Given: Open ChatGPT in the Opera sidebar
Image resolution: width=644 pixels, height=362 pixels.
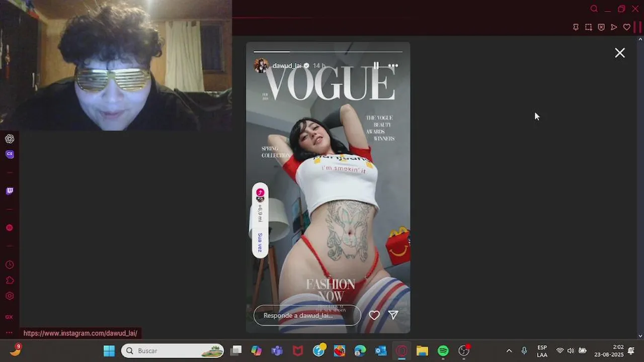Looking at the screenshot, I should [10, 139].
